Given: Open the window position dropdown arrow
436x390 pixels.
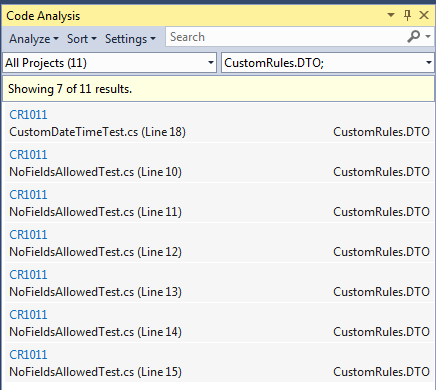Looking at the screenshot, I should point(391,15).
